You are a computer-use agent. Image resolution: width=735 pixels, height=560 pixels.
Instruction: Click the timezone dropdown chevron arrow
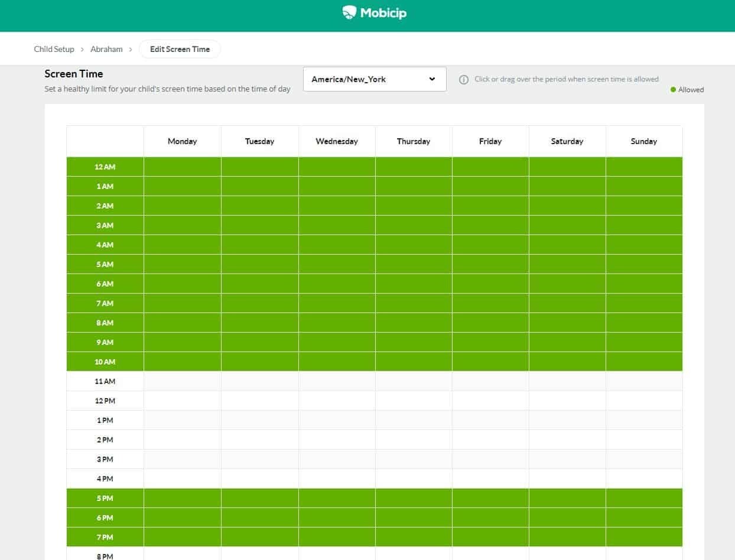[x=432, y=79]
